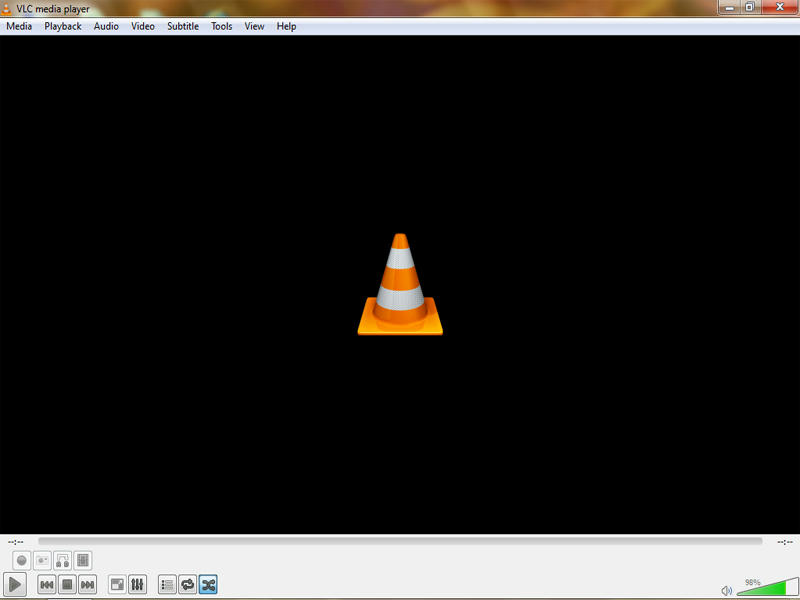Open the Playback menu
This screenshot has height=600, width=800.
[x=63, y=26]
